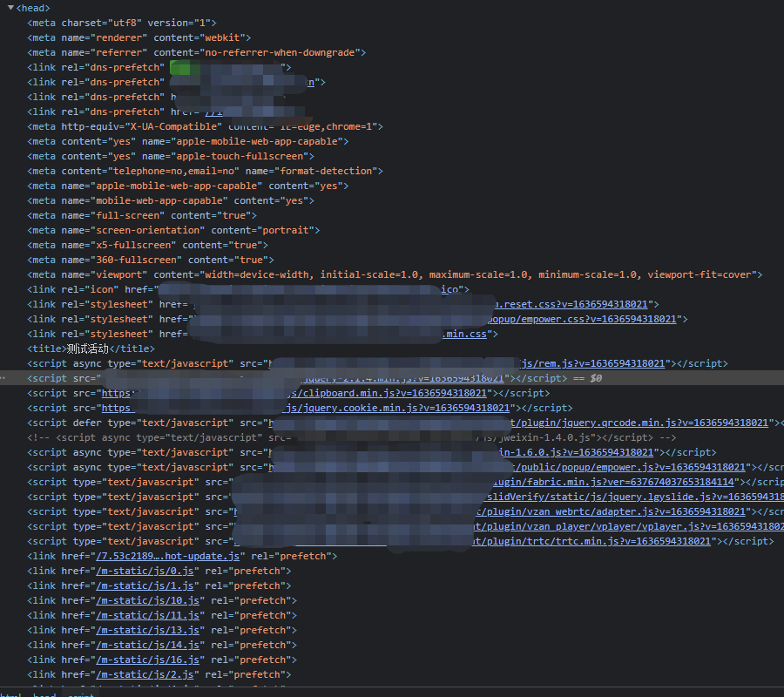The height and width of the screenshot is (697, 784).
Task: Open the jquery.cookie.min.js script link
Action: (x=397, y=408)
